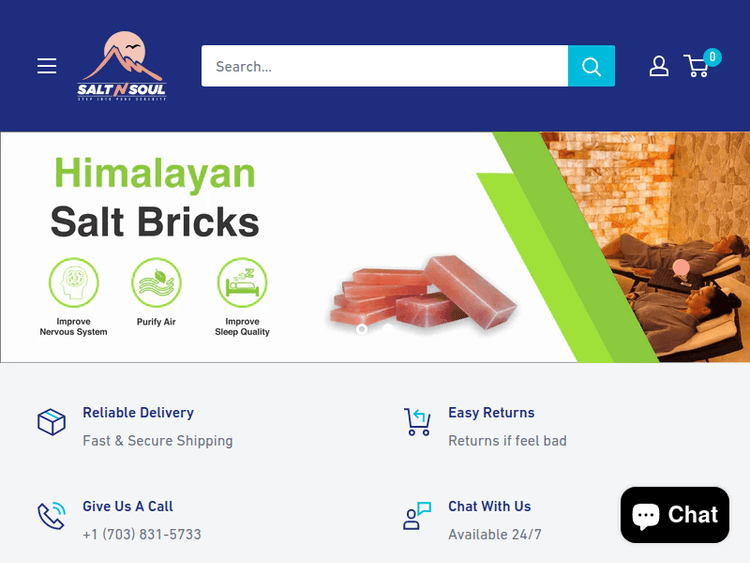The image size is (750, 563).
Task: Open the user account icon
Action: (x=659, y=66)
